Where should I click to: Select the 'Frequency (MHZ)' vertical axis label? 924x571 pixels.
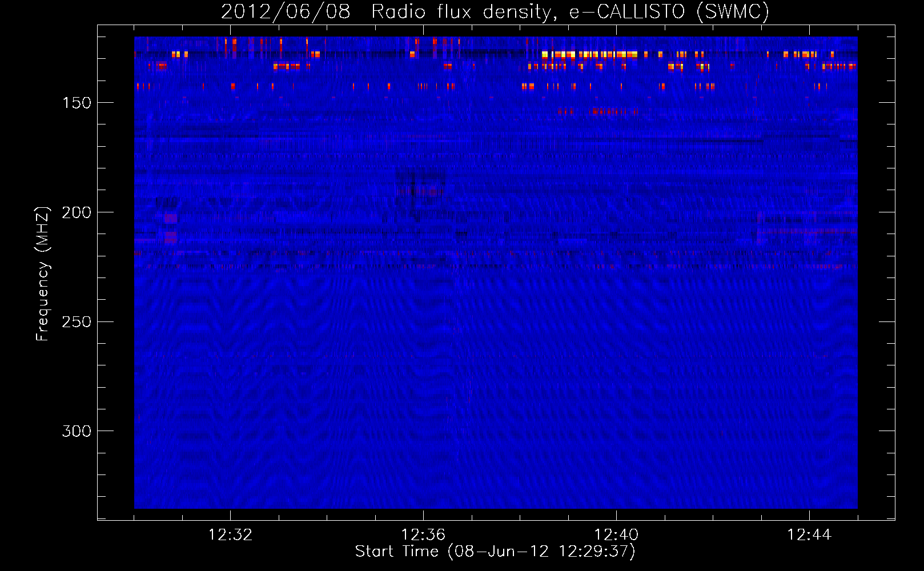[43, 274]
